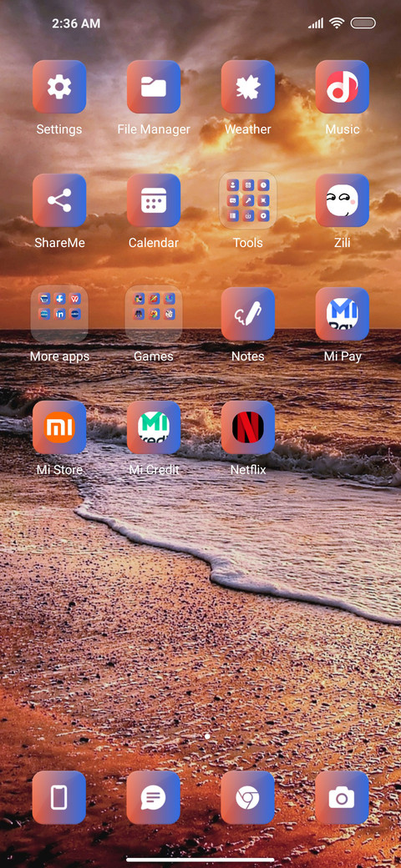
Task: Launch Chrome browser from dock
Action: click(x=247, y=798)
